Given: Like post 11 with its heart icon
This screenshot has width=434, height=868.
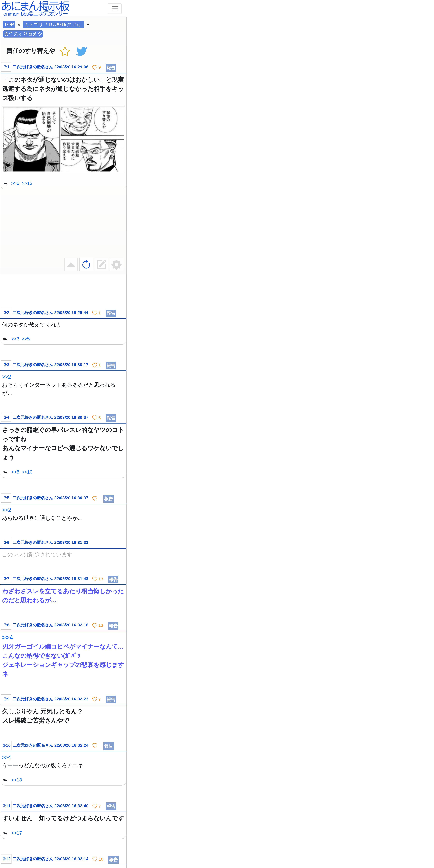Looking at the screenshot, I should [95, 806].
